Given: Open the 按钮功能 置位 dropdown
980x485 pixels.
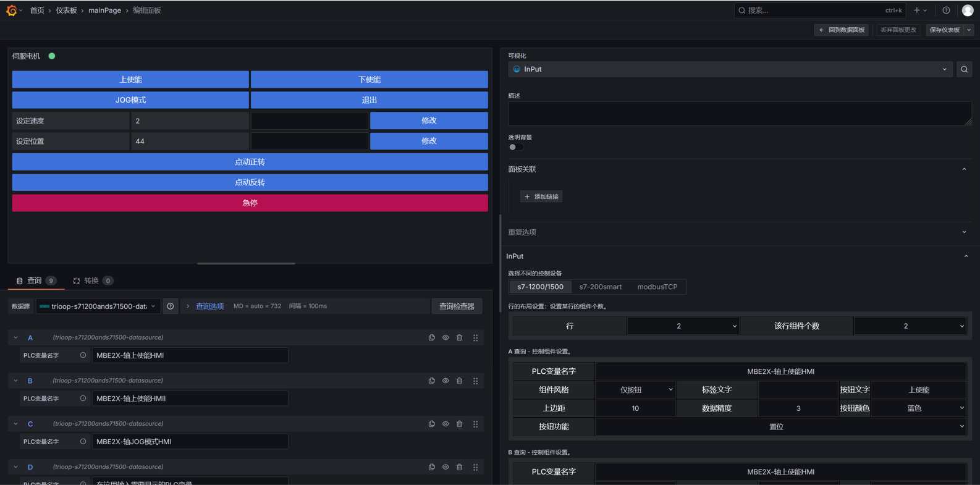Looking at the screenshot, I should pos(781,427).
